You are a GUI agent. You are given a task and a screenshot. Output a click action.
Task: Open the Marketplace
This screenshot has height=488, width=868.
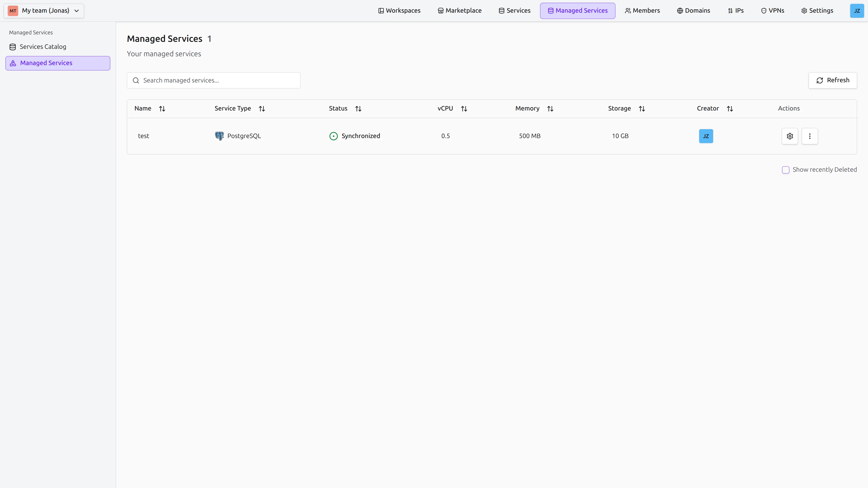point(459,10)
